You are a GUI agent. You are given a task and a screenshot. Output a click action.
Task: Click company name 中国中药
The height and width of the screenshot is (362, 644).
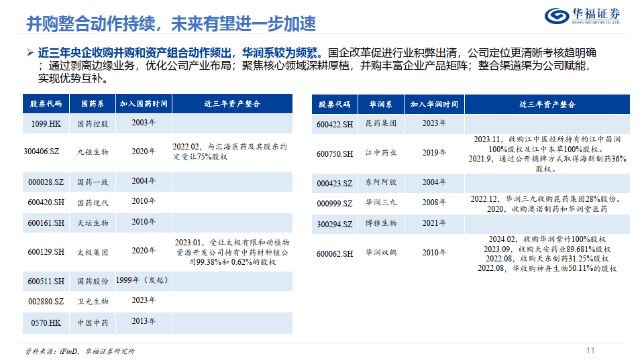tap(93, 323)
